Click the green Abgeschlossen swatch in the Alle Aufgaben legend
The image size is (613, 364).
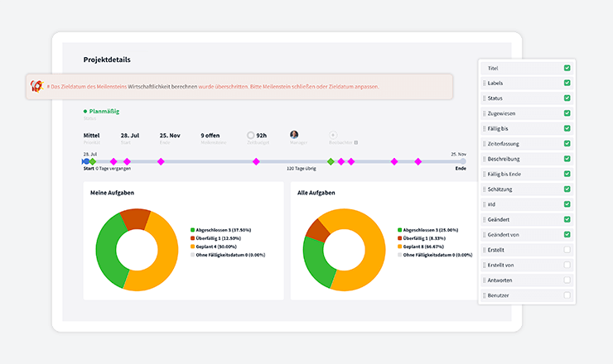[399, 230]
